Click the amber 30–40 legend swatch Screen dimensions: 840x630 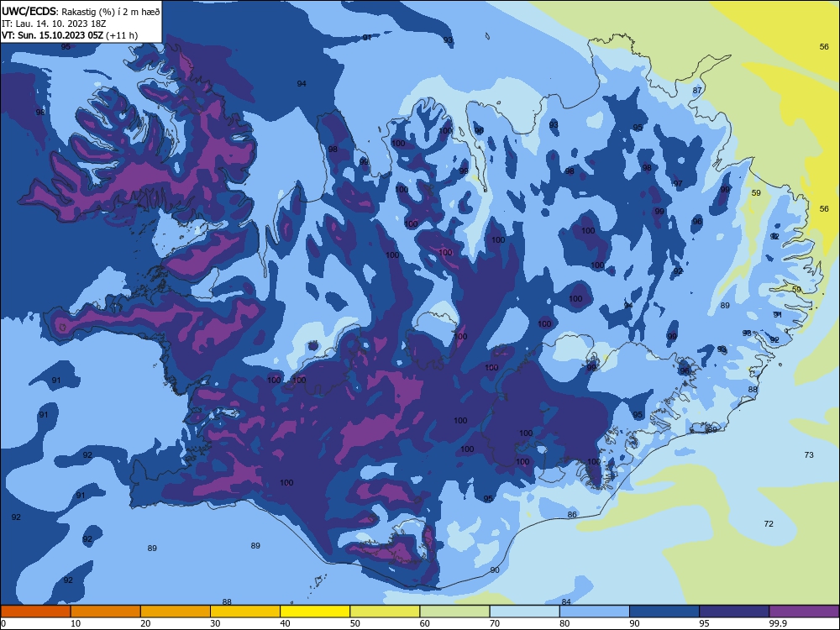coord(245,612)
